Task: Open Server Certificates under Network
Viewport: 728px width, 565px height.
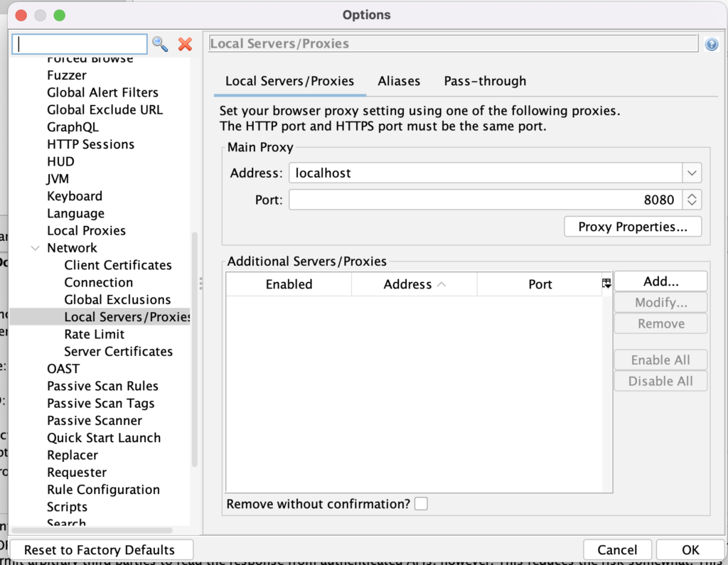Action: point(119,352)
